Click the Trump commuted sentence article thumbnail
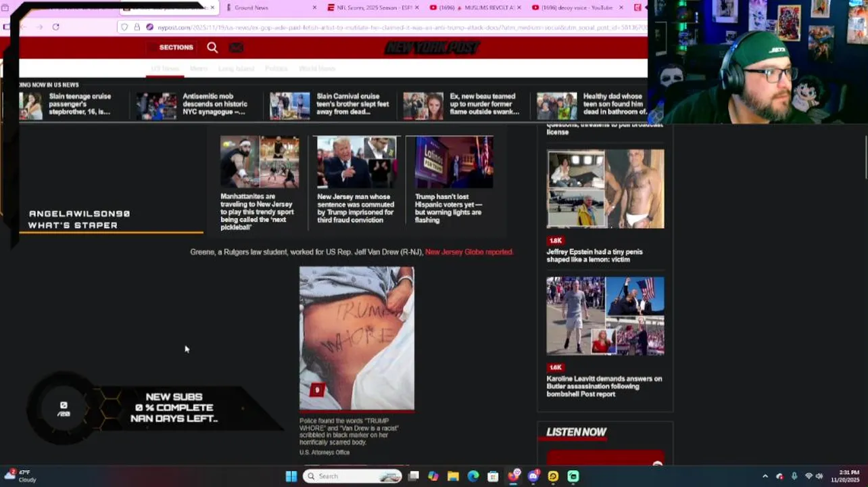The image size is (868, 487). [x=357, y=162]
